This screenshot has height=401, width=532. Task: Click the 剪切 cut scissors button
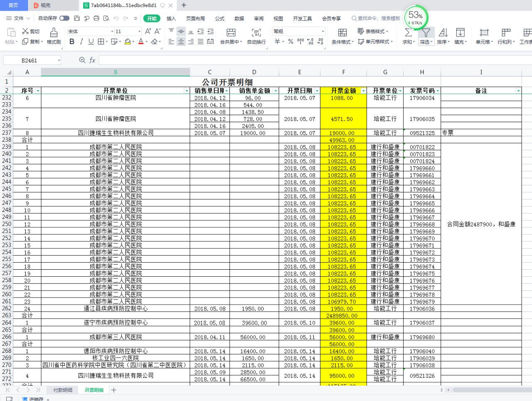31,31
